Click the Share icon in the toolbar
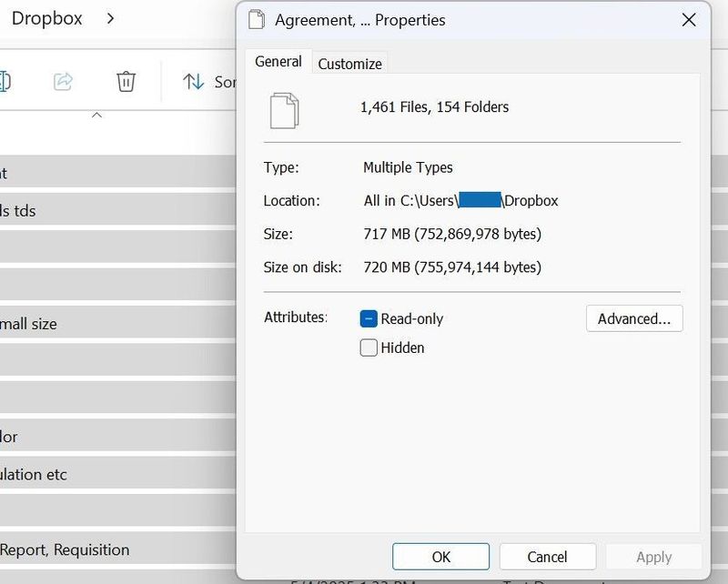The height and width of the screenshot is (584, 728). click(x=63, y=82)
